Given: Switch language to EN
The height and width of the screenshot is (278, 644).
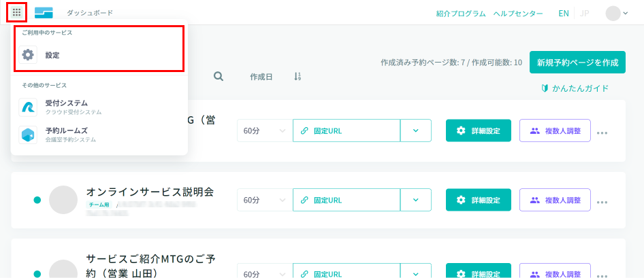Looking at the screenshot, I should (x=564, y=14).
